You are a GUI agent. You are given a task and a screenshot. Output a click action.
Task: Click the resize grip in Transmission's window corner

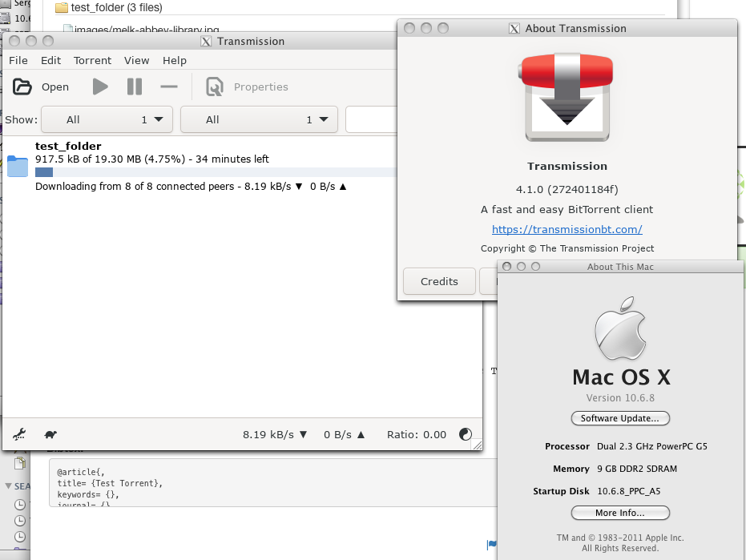click(x=477, y=445)
